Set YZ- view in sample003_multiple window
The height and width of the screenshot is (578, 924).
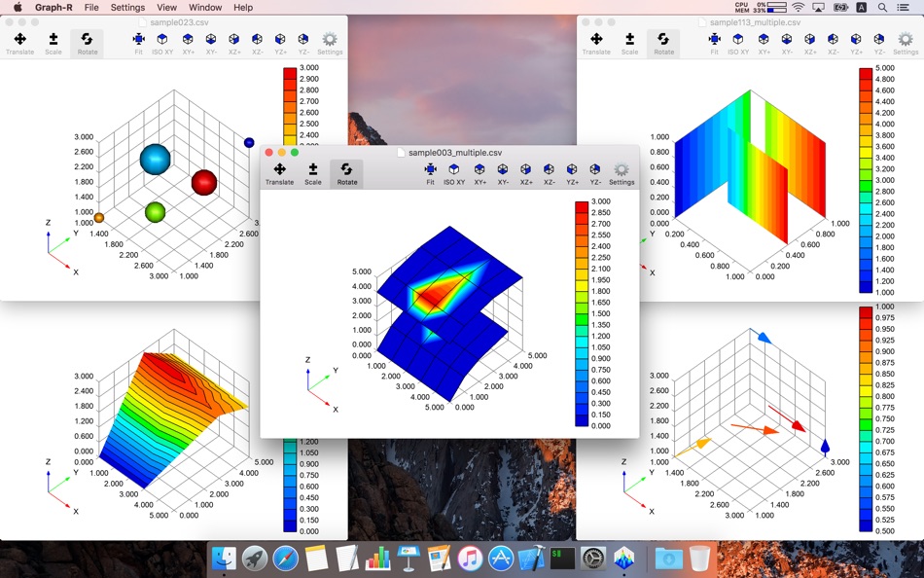point(595,174)
